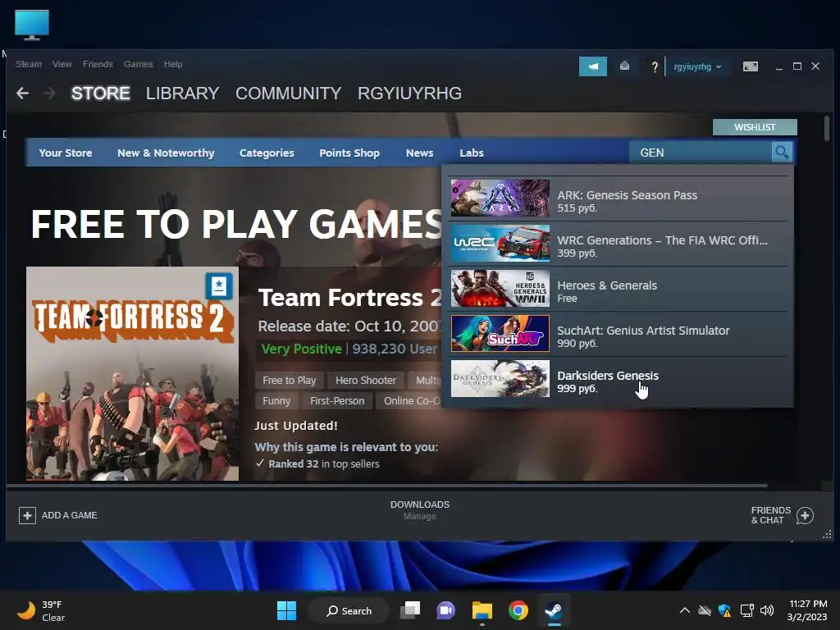The height and width of the screenshot is (630, 840).
Task: Show hidden system tray icons
Action: tap(685, 610)
